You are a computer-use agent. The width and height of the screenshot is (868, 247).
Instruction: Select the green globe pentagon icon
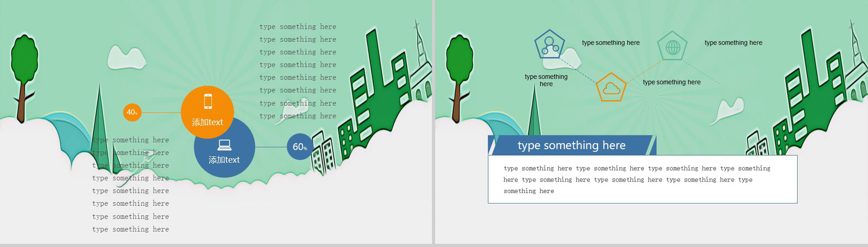(x=673, y=46)
